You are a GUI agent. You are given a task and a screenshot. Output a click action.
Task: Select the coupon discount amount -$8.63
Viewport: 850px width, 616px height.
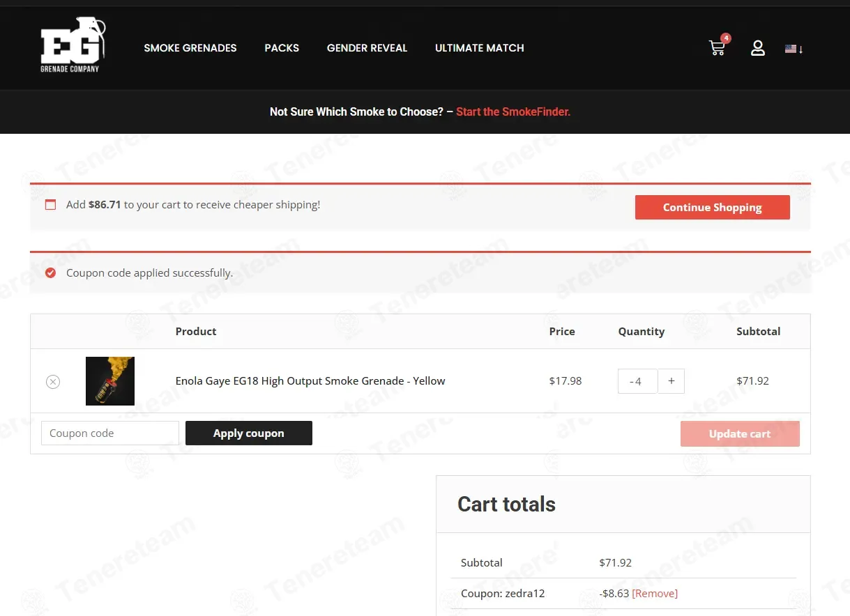pos(614,594)
